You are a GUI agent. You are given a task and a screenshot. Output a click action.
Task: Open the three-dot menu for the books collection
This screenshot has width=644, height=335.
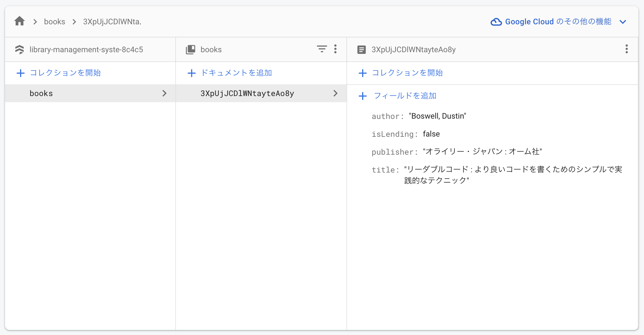(336, 49)
